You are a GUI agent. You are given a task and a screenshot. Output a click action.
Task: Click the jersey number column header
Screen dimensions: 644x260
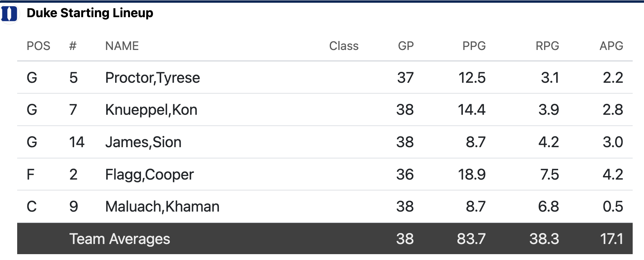click(x=73, y=46)
